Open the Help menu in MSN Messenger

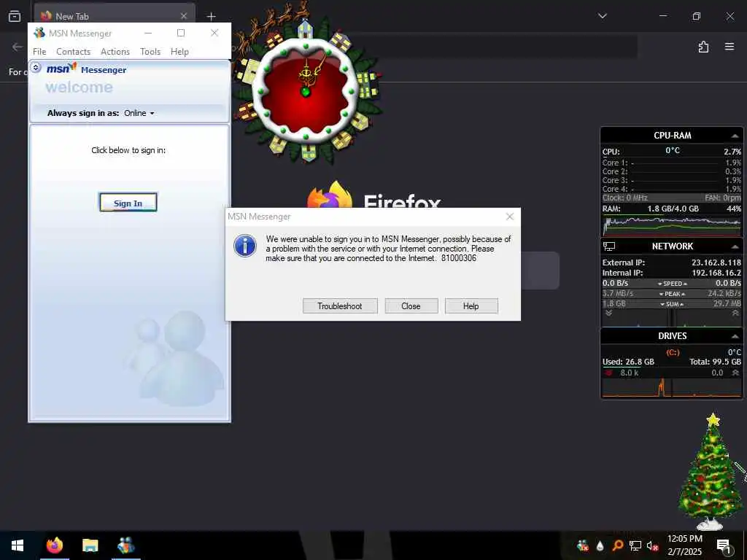[x=179, y=52]
